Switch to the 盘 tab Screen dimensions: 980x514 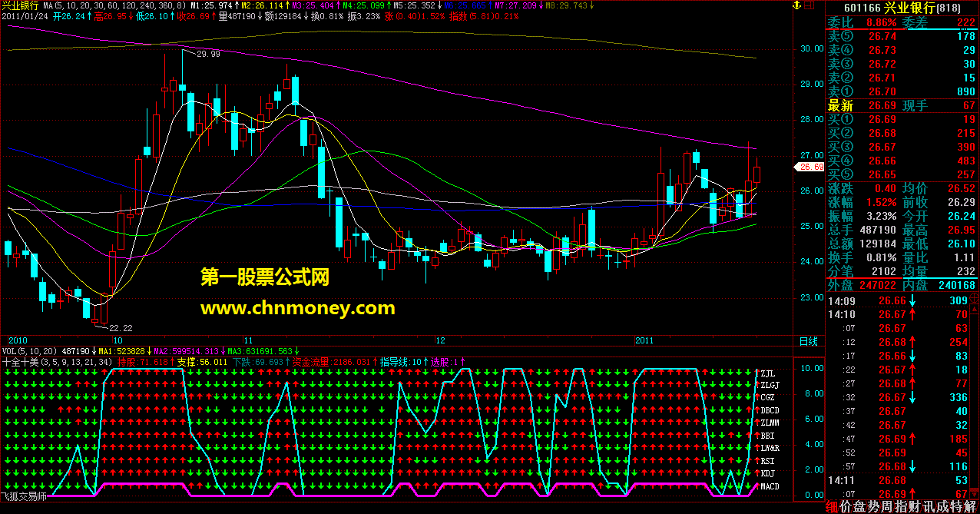coord(858,506)
